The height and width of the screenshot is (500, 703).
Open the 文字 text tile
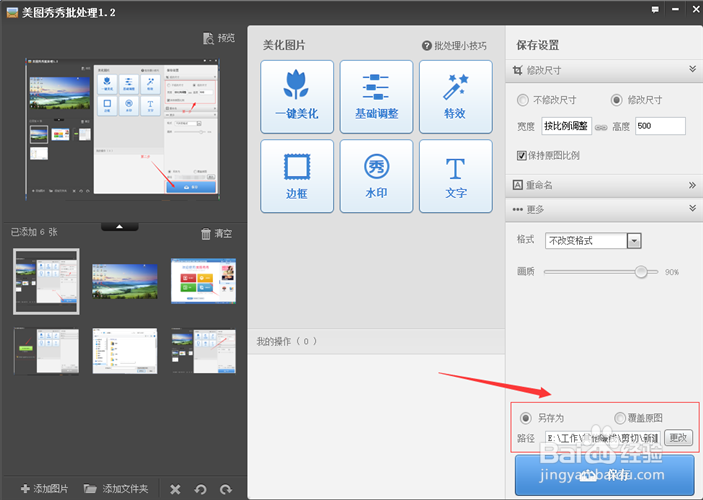coord(456,176)
